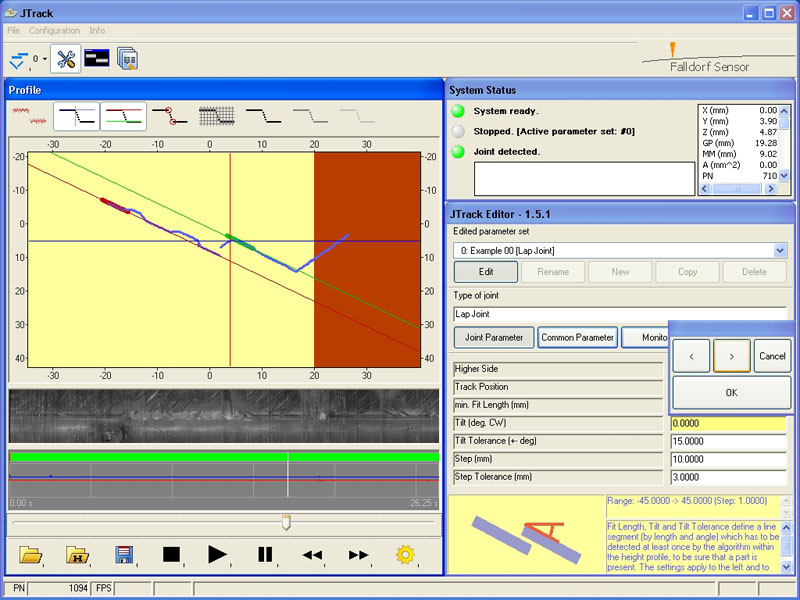Open the Configuration menu
The image size is (800, 600).
[55, 31]
